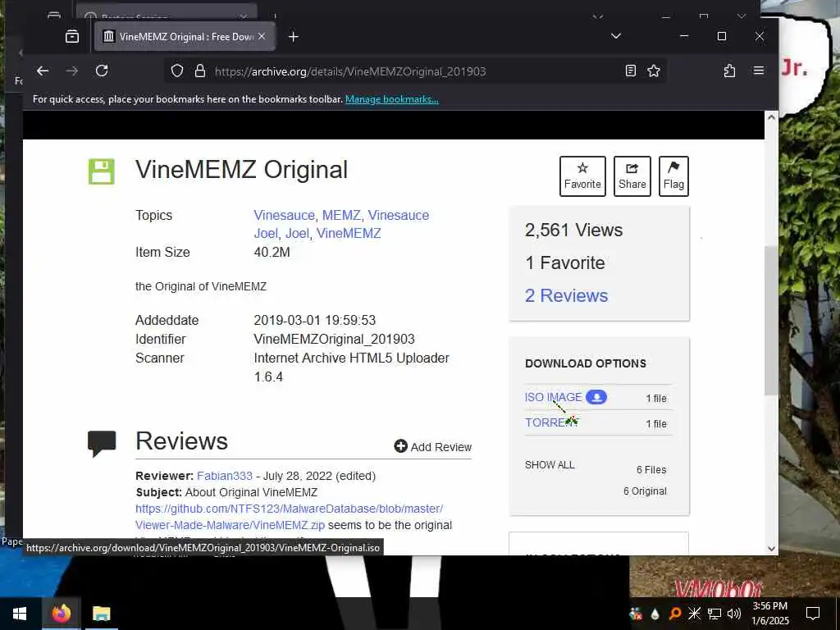Click the water drop tray icon
Viewport: 840px width, 630px height.
(655, 614)
